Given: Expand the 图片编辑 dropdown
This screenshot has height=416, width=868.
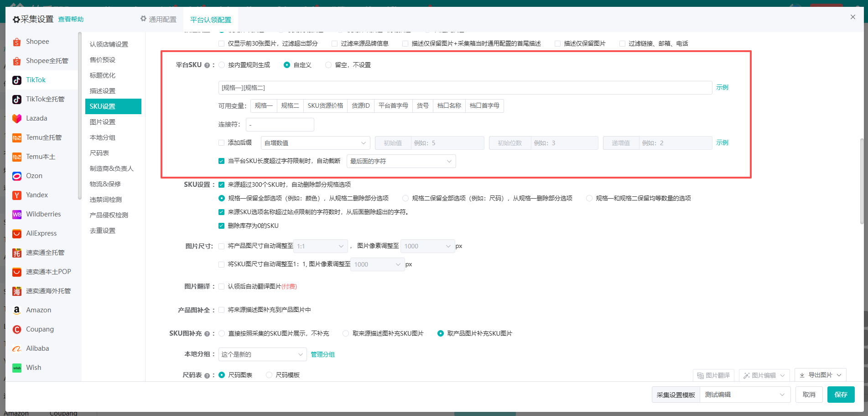Looking at the screenshot, I should click(x=764, y=375).
